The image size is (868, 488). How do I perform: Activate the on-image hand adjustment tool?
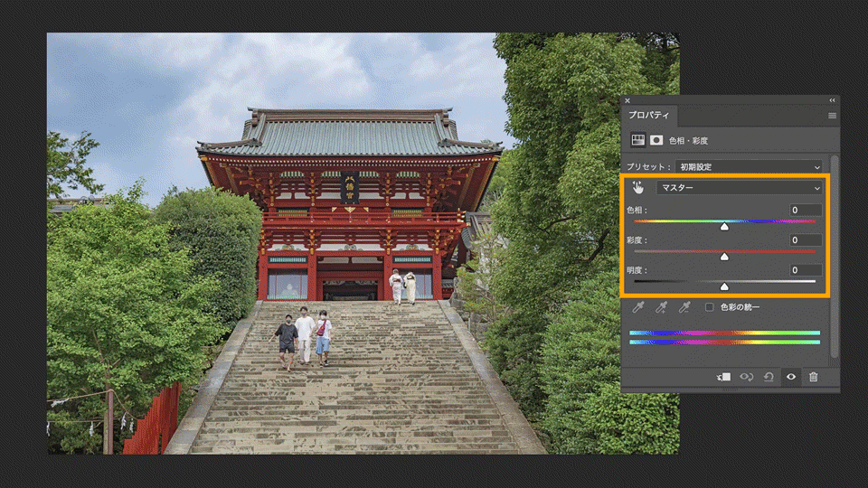[x=637, y=188]
